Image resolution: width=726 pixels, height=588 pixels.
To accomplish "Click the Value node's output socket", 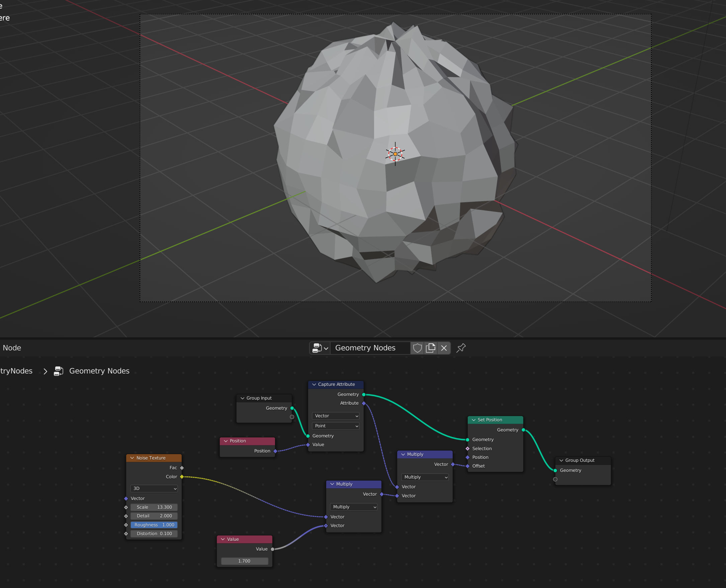I will tap(273, 549).
